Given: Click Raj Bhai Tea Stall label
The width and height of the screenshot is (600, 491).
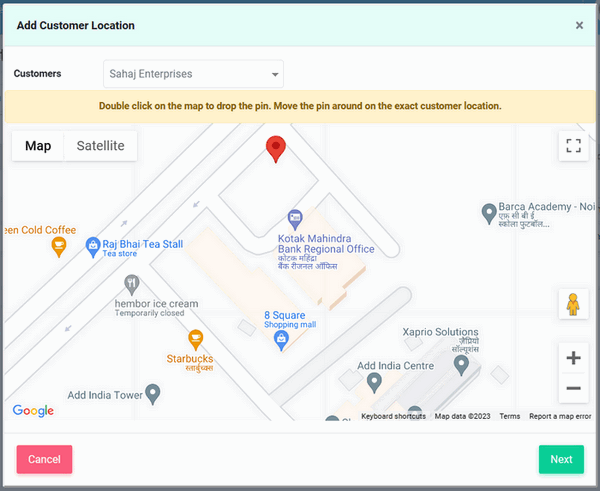Looking at the screenshot, I should click(142, 248).
